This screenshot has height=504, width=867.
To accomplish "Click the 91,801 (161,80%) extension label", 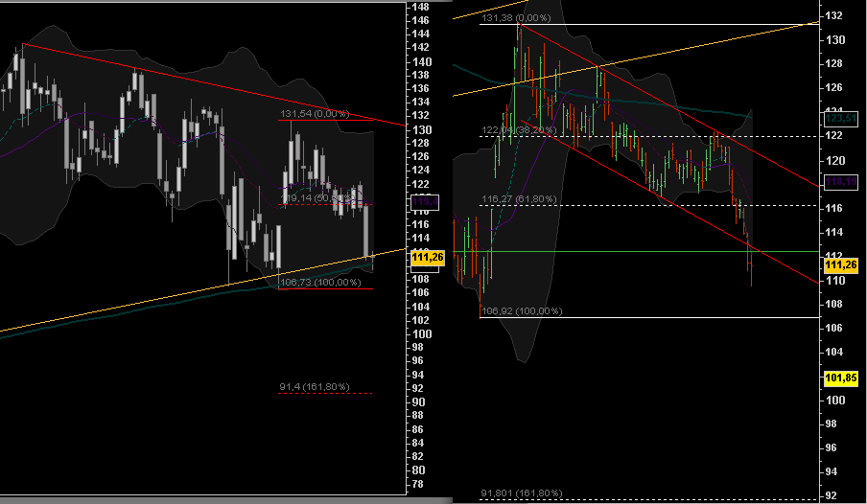I will (521, 493).
